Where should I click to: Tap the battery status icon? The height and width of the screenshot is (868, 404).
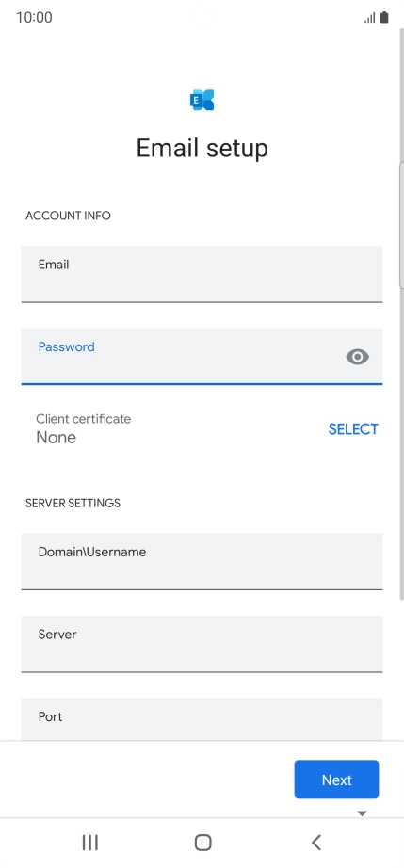click(x=384, y=17)
